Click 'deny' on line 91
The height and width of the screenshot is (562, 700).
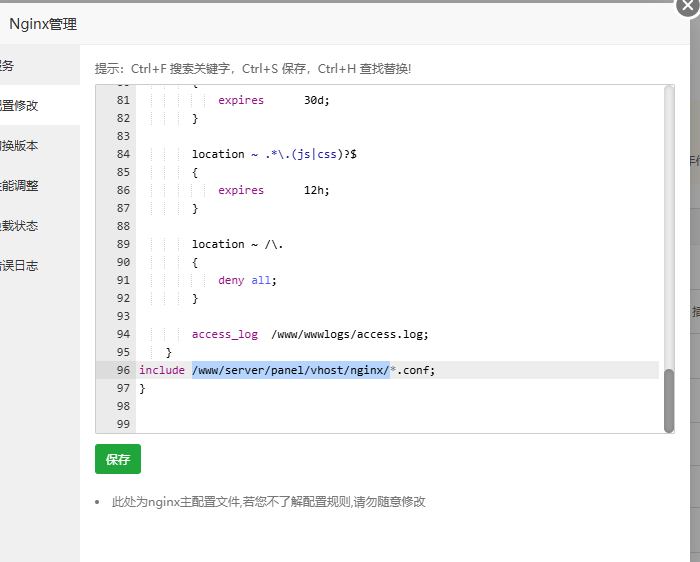point(231,280)
